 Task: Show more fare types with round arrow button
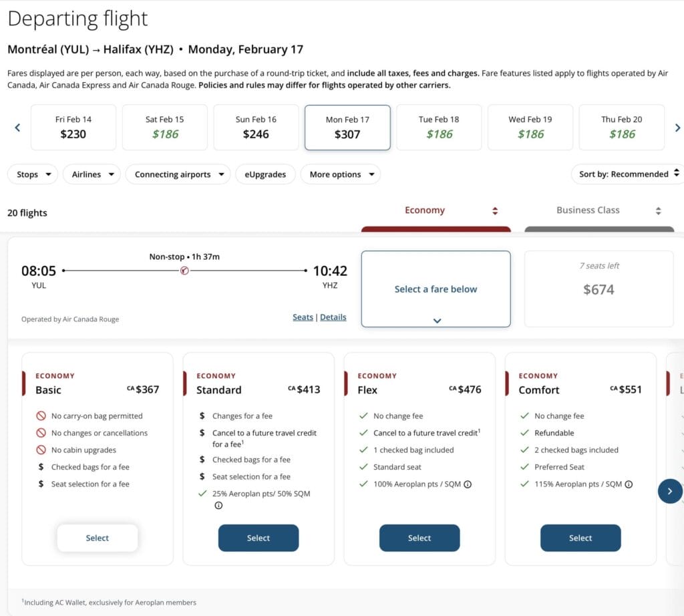pyautogui.click(x=669, y=491)
